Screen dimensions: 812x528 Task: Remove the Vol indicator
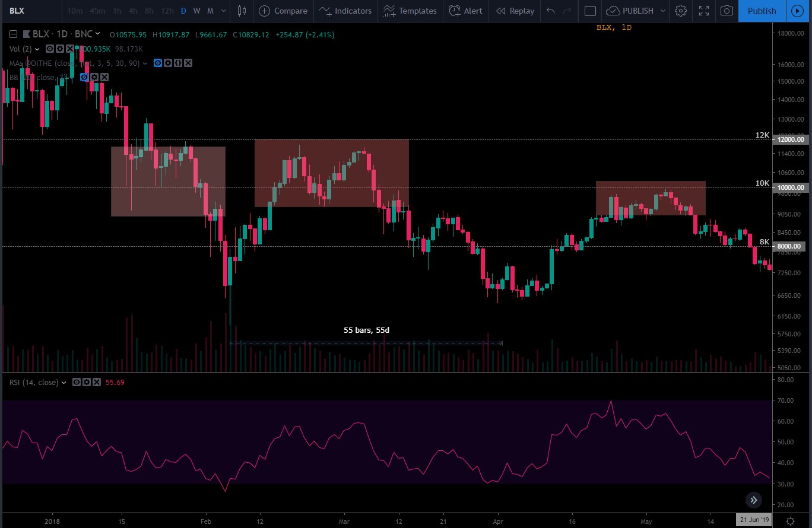pos(70,49)
